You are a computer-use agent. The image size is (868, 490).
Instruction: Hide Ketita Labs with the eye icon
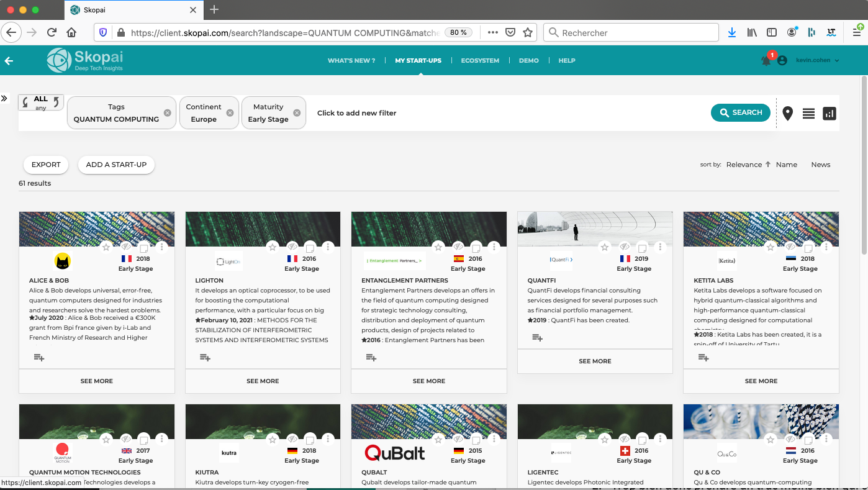(790, 247)
